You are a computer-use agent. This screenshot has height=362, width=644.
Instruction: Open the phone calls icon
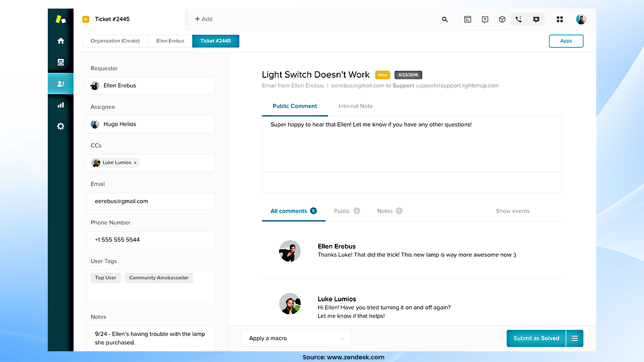point(518,19)
